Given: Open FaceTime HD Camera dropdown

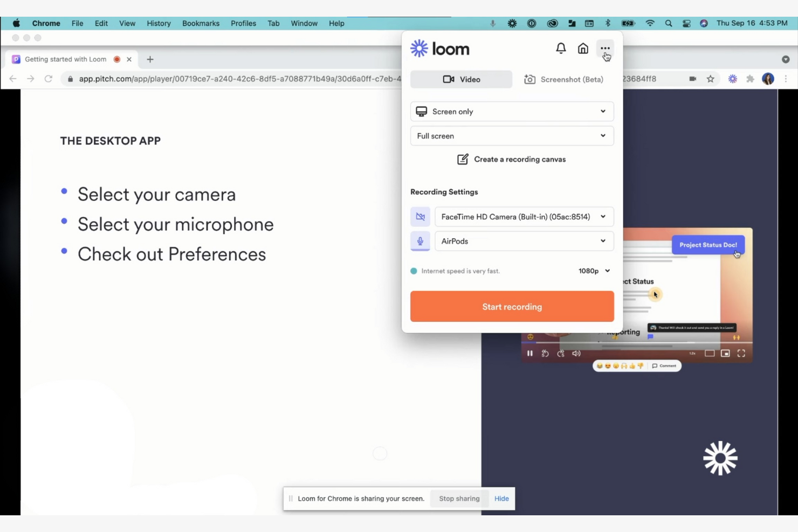Looking at the screenshot, I should (x=524, y=217).
